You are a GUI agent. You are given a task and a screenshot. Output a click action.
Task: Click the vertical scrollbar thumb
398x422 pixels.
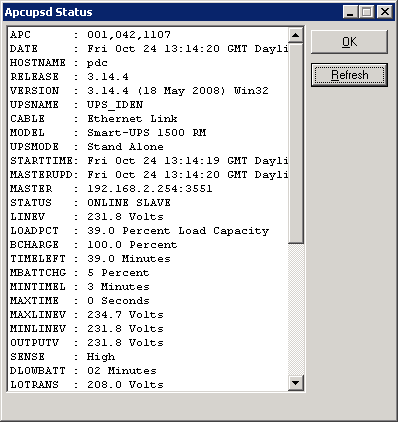[x=296, y=143]
